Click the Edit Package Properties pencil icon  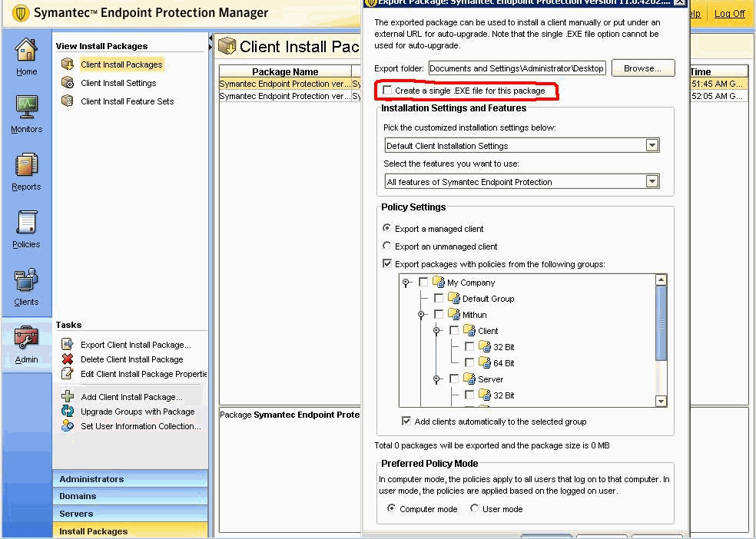(68, 373)
